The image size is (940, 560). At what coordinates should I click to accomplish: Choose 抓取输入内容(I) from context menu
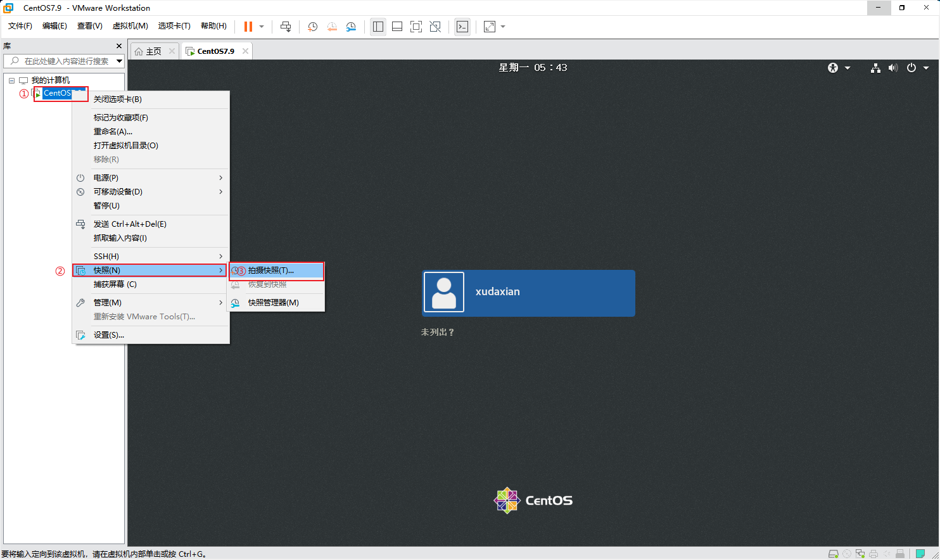coord(151,238)
